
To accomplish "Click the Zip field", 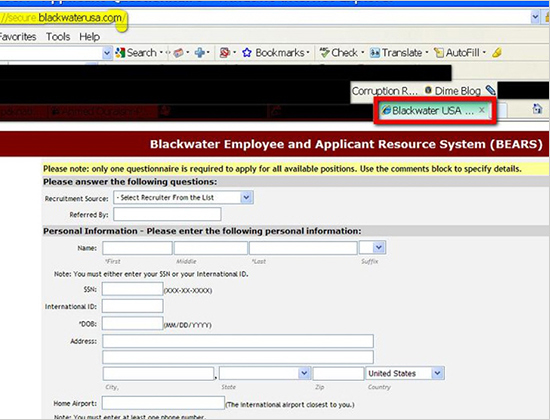I will coord(338,374).
